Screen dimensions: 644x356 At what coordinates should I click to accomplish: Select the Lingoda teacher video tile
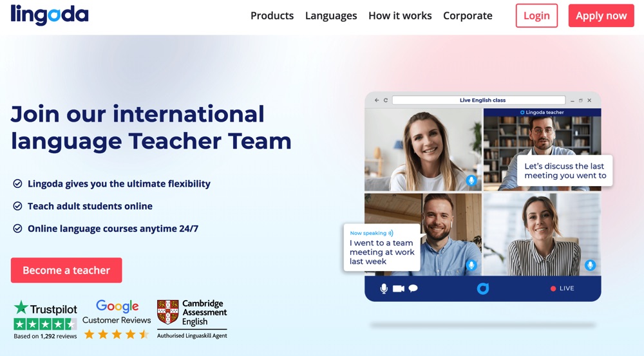(542, 149)
